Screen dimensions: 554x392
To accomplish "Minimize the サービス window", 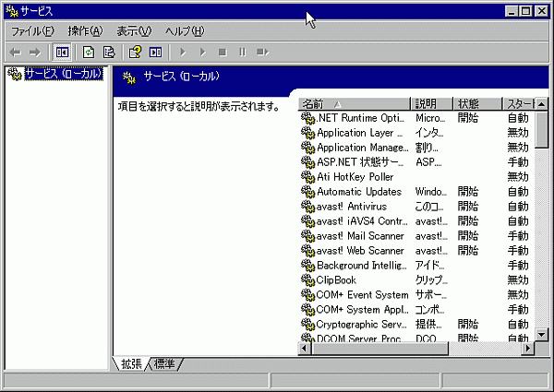I will pyautogui.click(x=512, y=11).
